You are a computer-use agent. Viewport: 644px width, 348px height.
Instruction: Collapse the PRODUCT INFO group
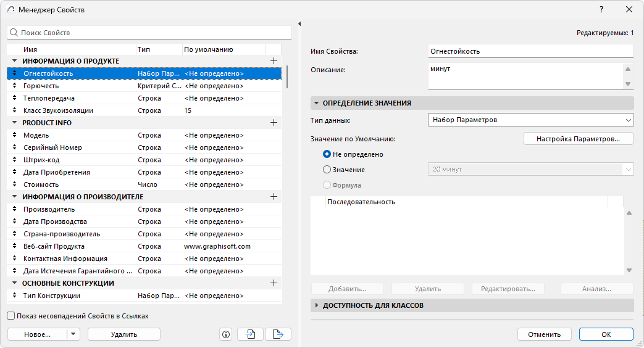pyautogui.click(x=14, y=123)
